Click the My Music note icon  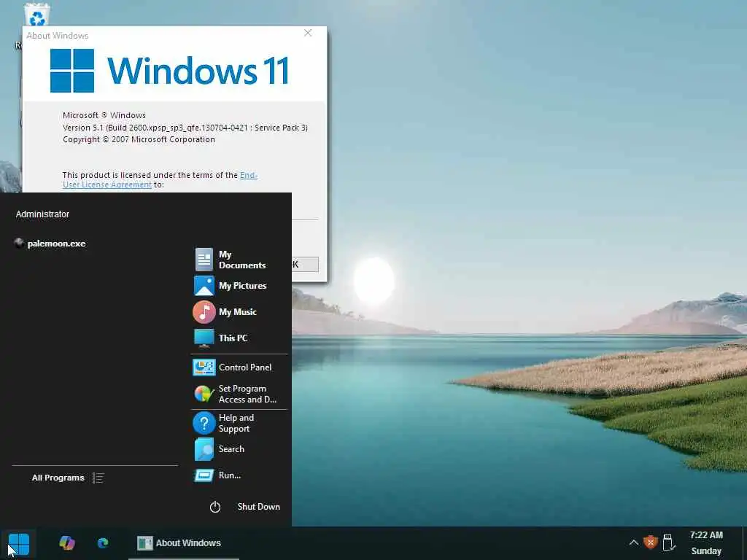(204, 312)
